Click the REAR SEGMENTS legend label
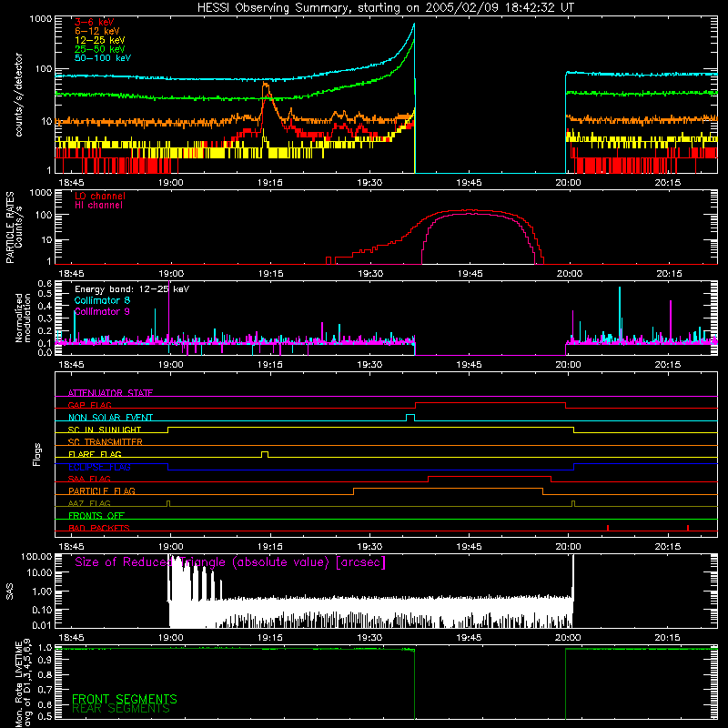The width and height of the screenshot is (728, 728). pyautogui.click(x=121, y=709)
